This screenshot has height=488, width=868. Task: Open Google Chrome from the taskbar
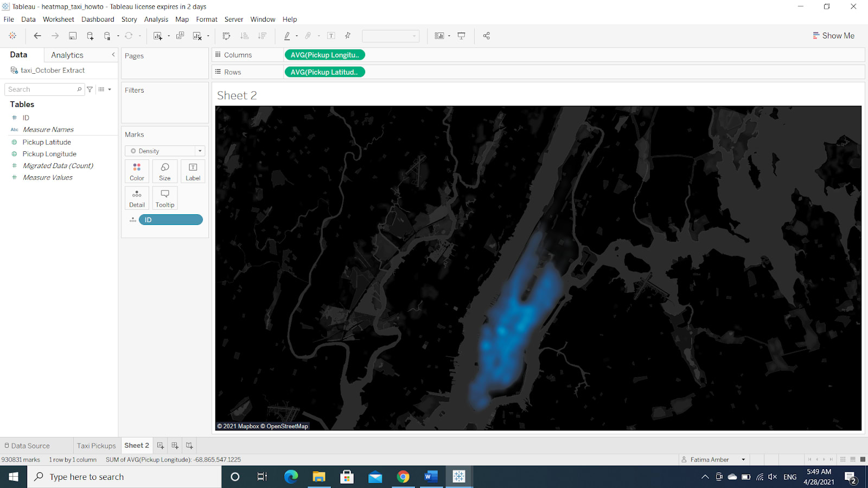click(x=403, y=477)
